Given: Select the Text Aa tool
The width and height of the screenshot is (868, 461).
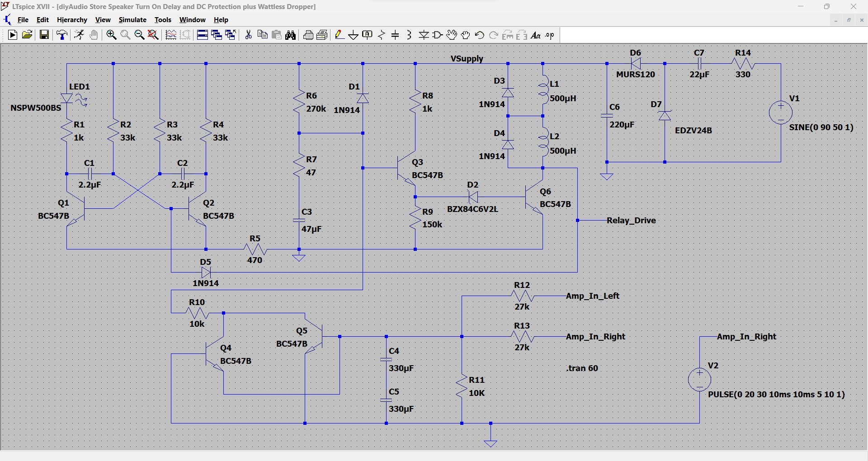Looking at the screenshot, I should pyautogui.click(x=536, y=35).
